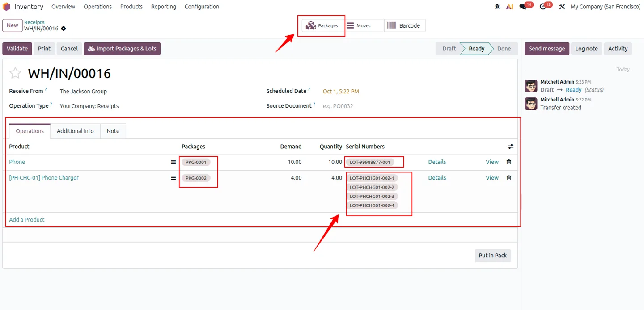Open the Operations menu
The height and width of the screenshot is (310, 644).
[x=97, y=7]
